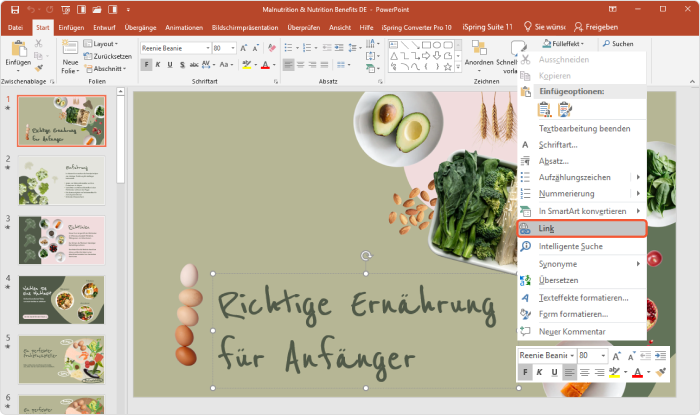Toggle bold F in ribbon
The image size is (700, 415).
click(x=146, y=65)
